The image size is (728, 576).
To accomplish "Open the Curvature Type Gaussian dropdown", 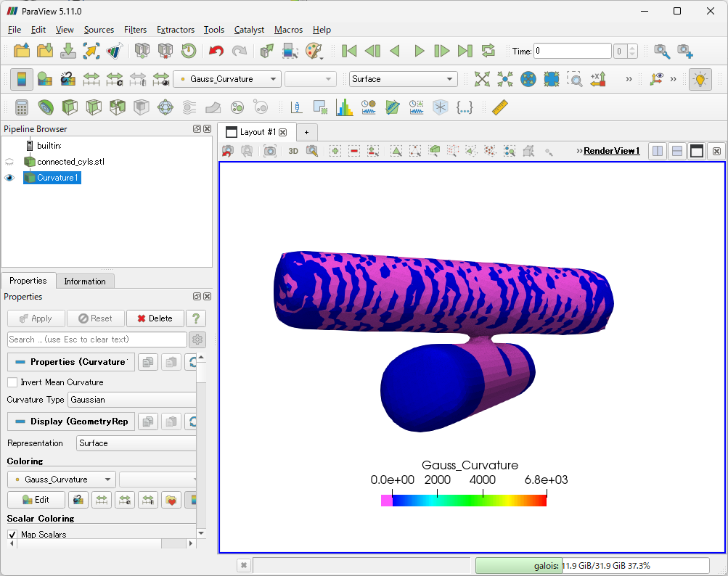I will click(132, 400).
